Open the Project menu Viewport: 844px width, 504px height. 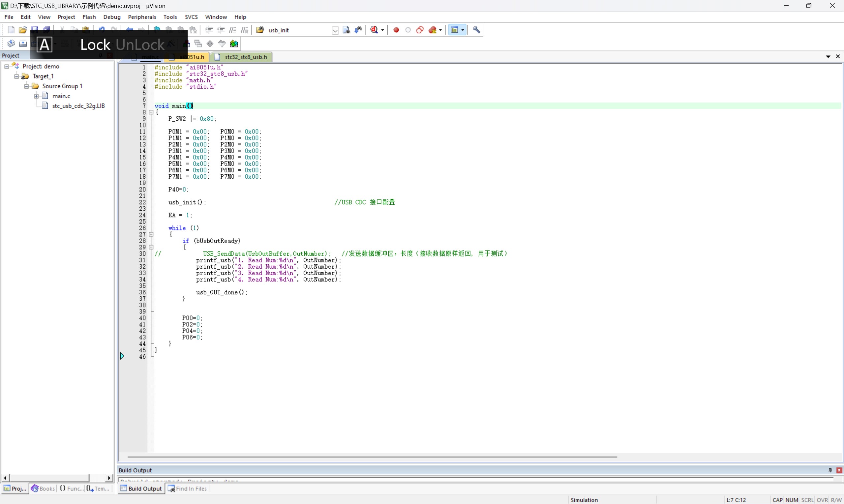(x=66, y=17)
